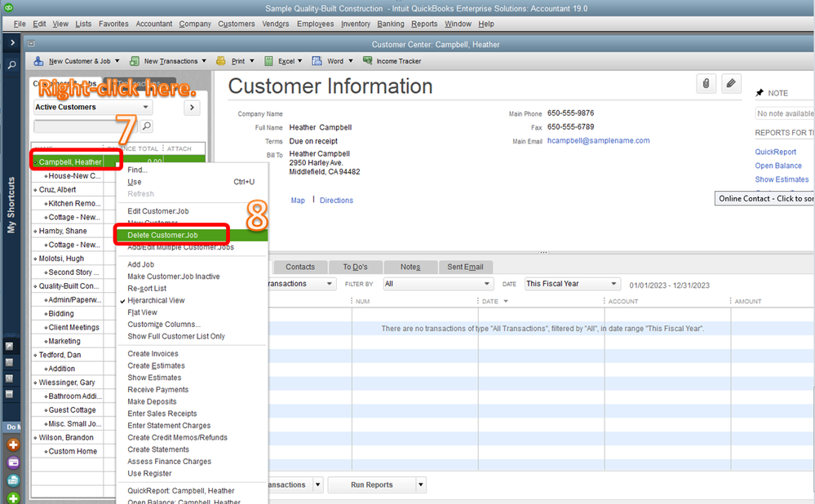Click the orange plus sidebar icon
This screenshot has height=504, width=815.
click(x=14, y=444)
